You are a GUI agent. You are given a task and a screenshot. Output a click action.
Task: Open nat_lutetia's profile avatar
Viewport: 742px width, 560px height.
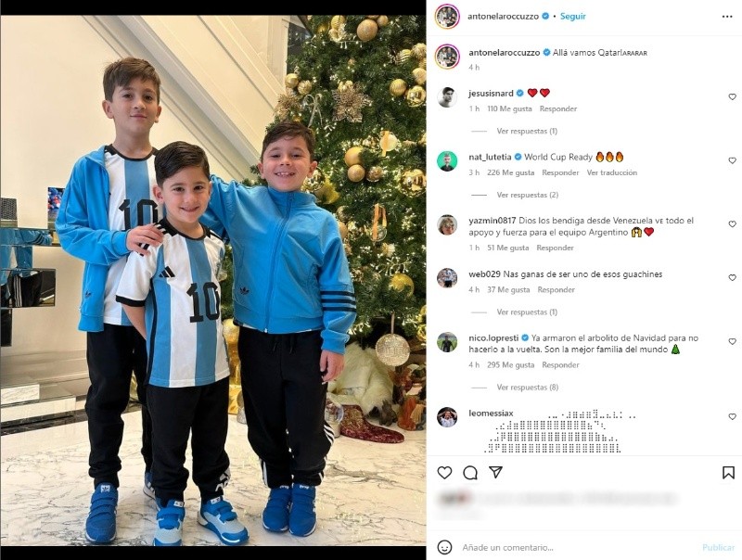(x=447, y=160)
